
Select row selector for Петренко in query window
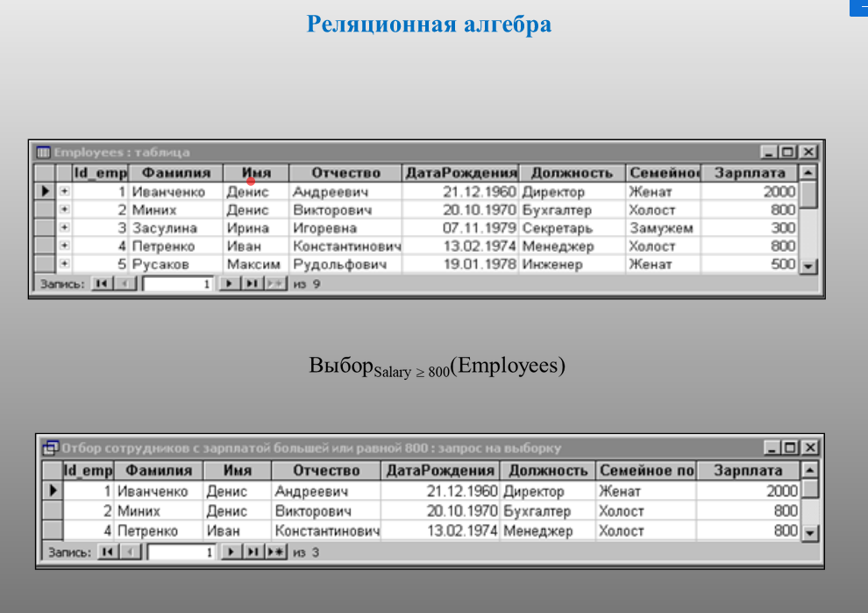pos(53,530)
